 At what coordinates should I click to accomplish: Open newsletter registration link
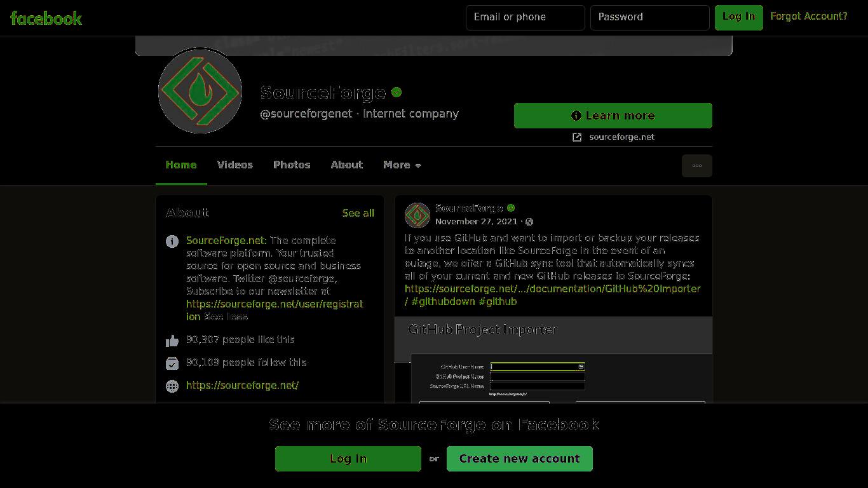click(x=275, y=310)
